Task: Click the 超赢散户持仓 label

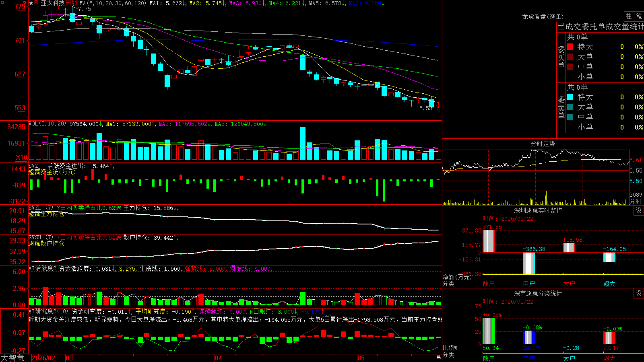Action: coord(46,244)
